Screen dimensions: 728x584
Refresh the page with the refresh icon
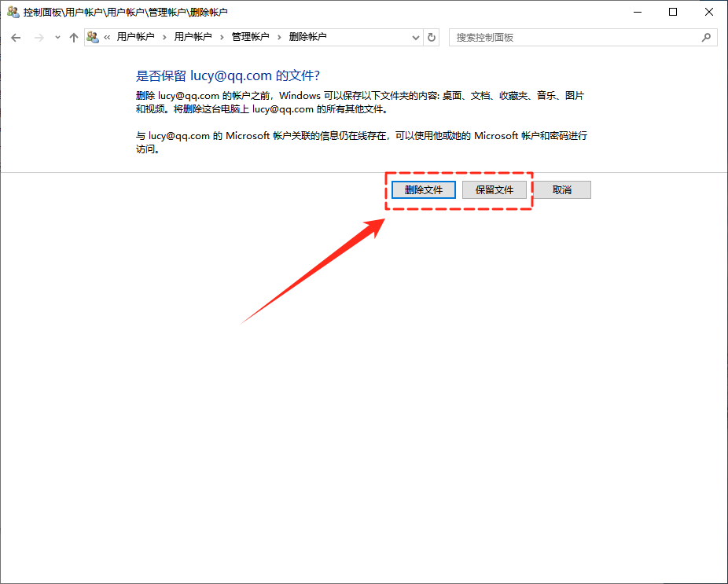432,37
